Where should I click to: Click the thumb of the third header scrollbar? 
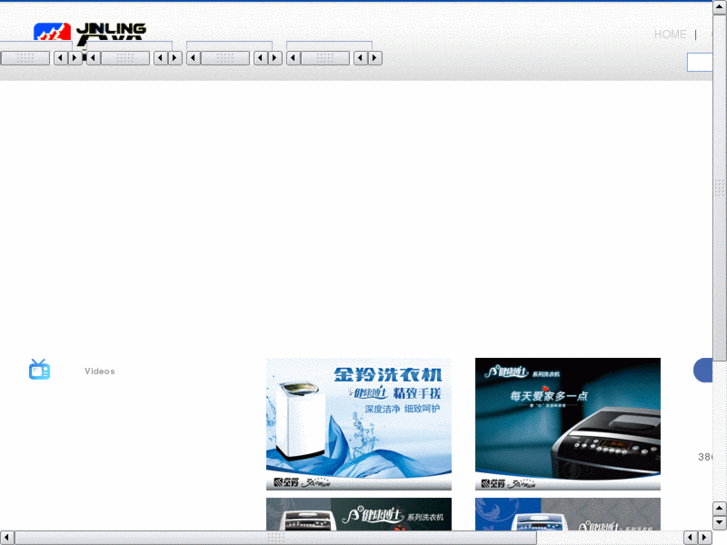pos(225,58)
